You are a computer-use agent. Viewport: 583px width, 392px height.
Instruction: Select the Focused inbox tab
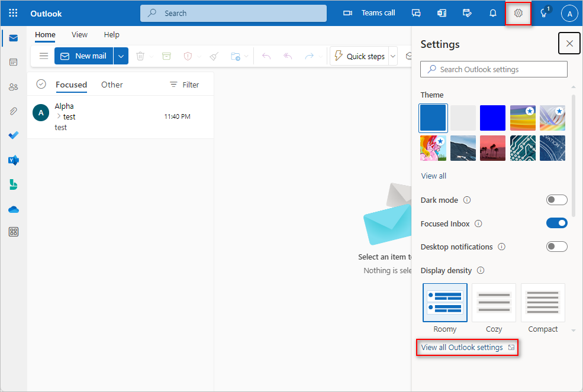(x=72, y=85)
